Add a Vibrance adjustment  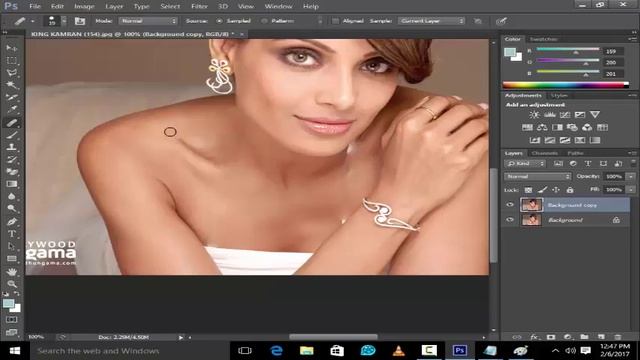click(595, 115)
